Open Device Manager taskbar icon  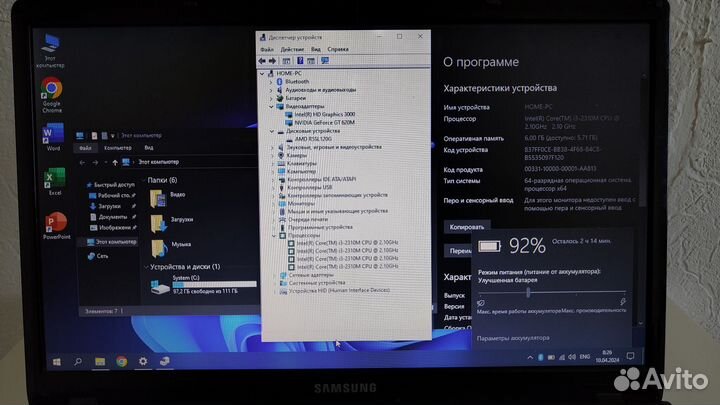point(164,362)
